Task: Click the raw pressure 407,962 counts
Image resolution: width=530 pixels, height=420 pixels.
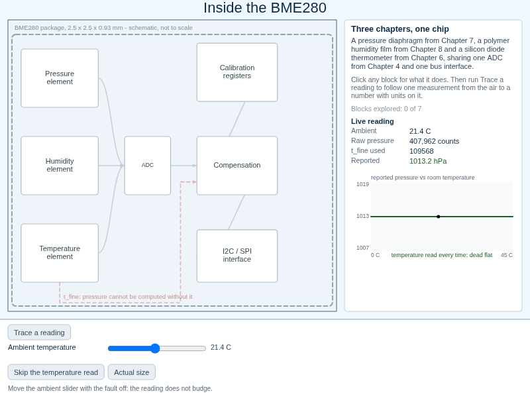Action: point(434,141)
